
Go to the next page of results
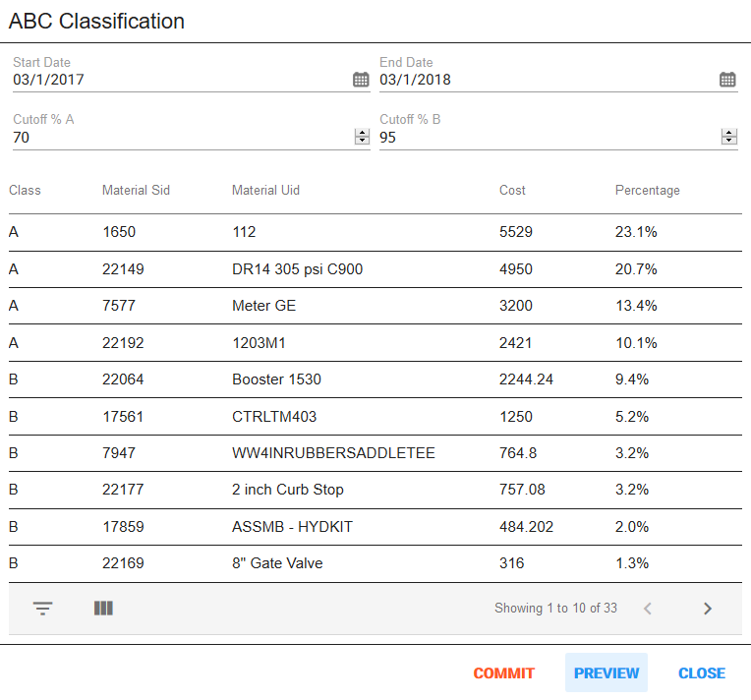[x=707, y=609]
